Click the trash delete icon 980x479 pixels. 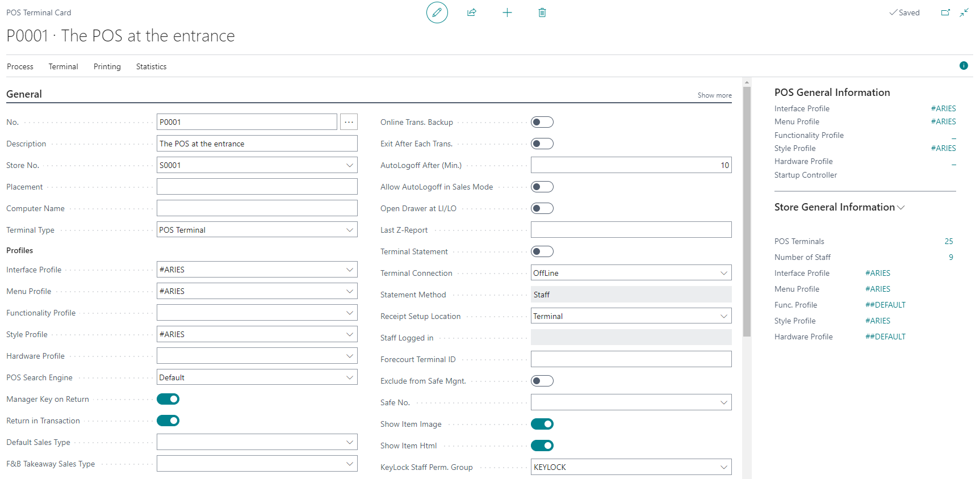[542, 12]
